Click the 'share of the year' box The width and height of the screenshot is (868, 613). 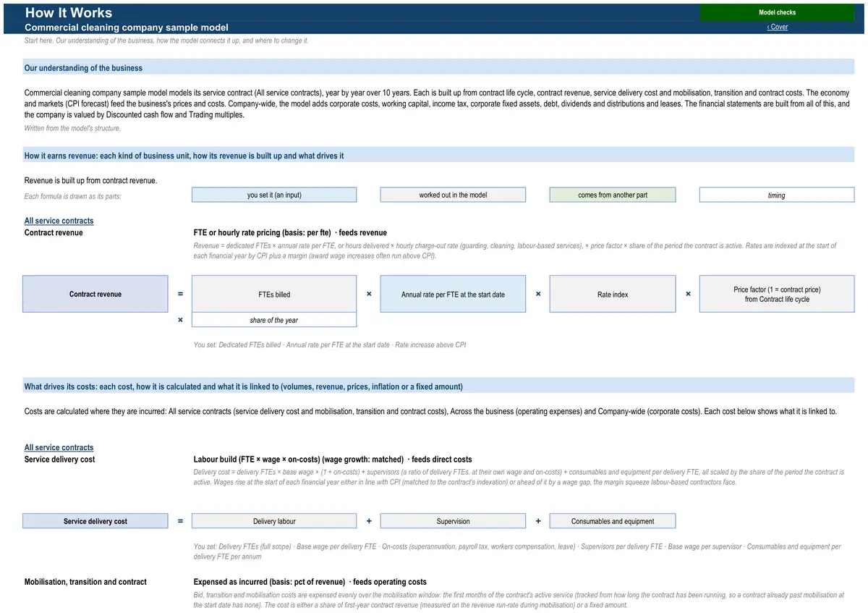(x=274, y=320)
